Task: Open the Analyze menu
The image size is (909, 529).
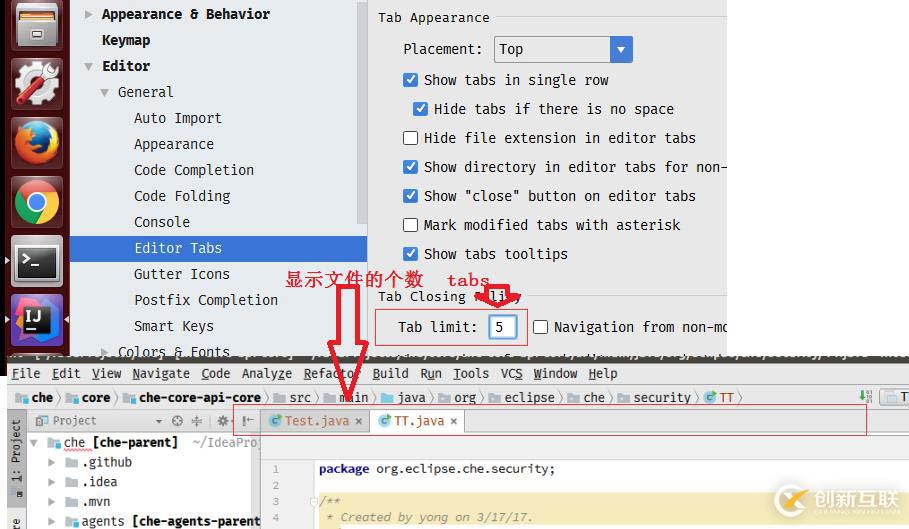Action: [267, 374]
